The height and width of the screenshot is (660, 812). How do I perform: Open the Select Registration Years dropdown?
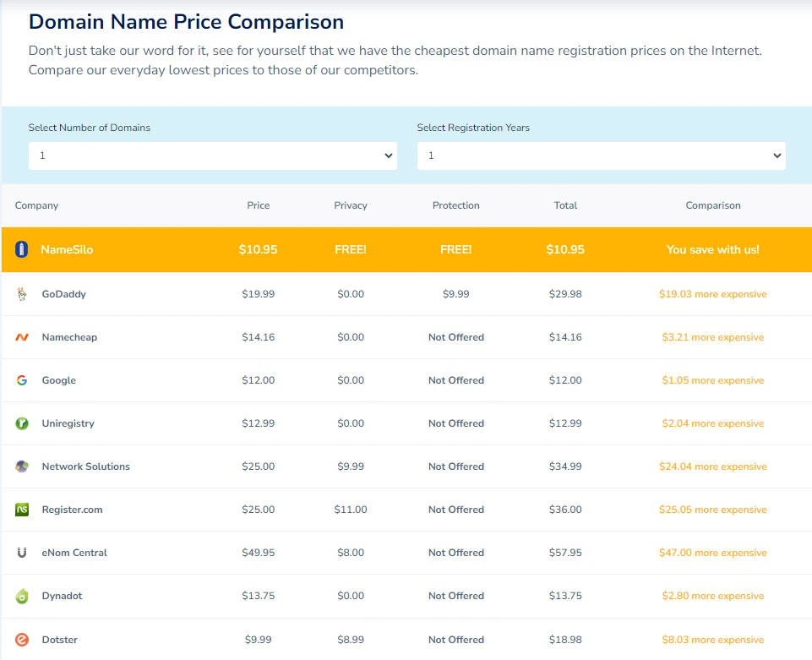pyautogui.click(x=601, y=155)
